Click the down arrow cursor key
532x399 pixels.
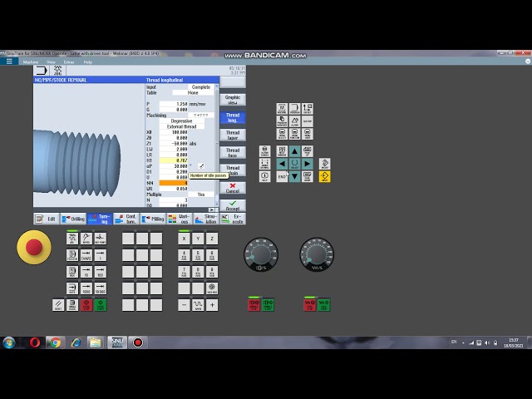(x=294, y=176)
